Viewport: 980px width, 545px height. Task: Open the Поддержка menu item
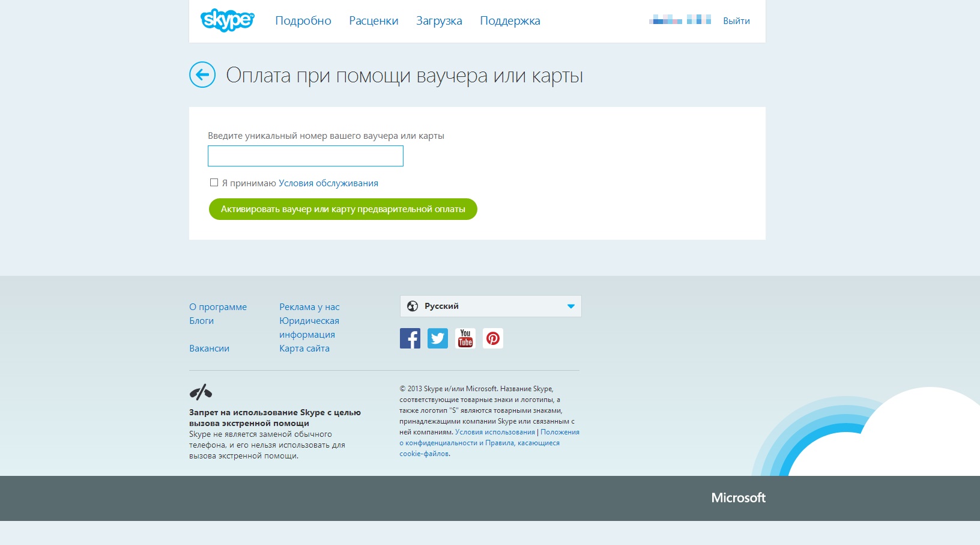[510, 21]
